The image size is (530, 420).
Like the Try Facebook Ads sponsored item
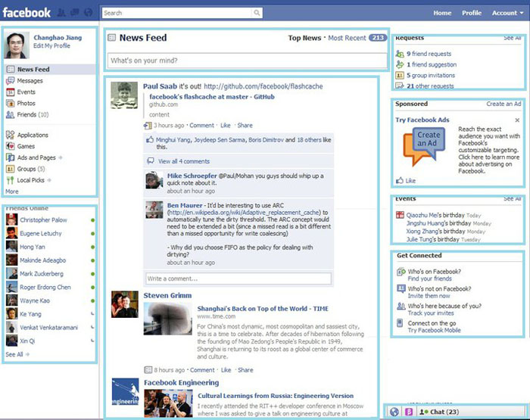click(x=406, y=180)
